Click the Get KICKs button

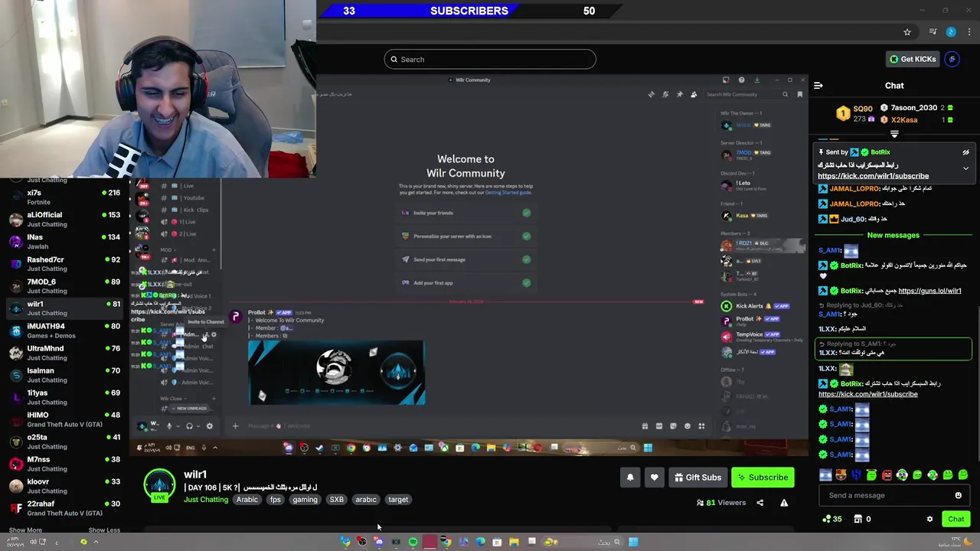(912, 59)
